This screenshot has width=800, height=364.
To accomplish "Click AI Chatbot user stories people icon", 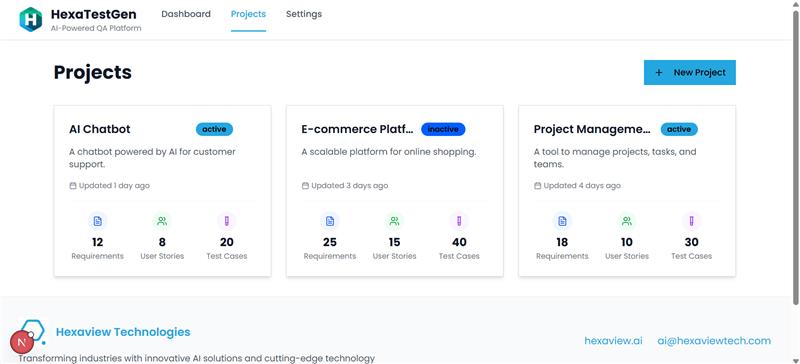I will click(162, 221).
